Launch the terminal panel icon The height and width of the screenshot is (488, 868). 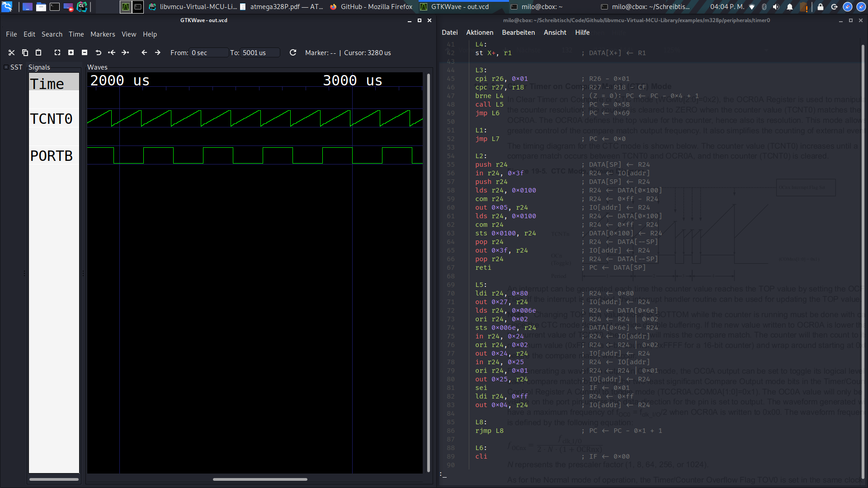coord(55,7)
